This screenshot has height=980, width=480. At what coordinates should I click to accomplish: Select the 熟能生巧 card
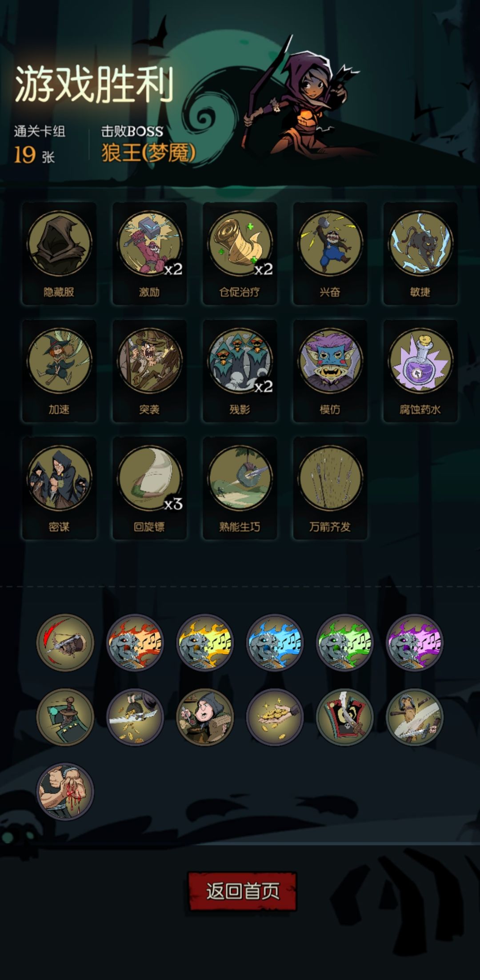click(x=240, y=488)
